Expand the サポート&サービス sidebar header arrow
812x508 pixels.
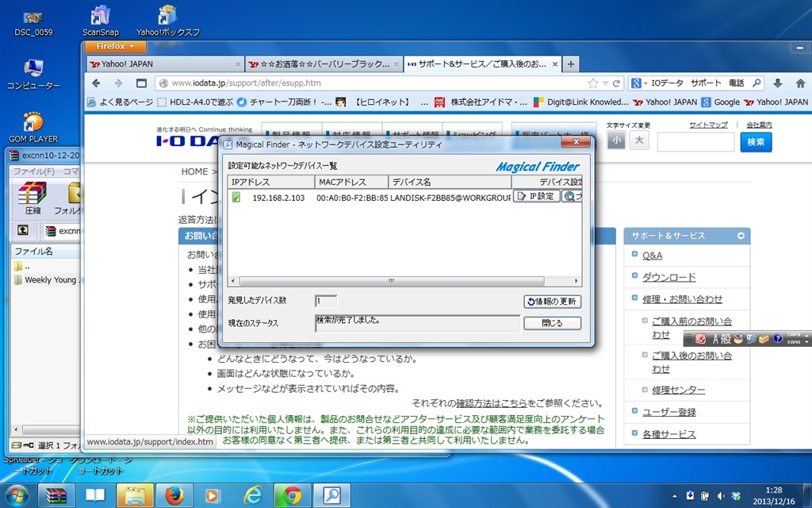click(x=741, y=236)
